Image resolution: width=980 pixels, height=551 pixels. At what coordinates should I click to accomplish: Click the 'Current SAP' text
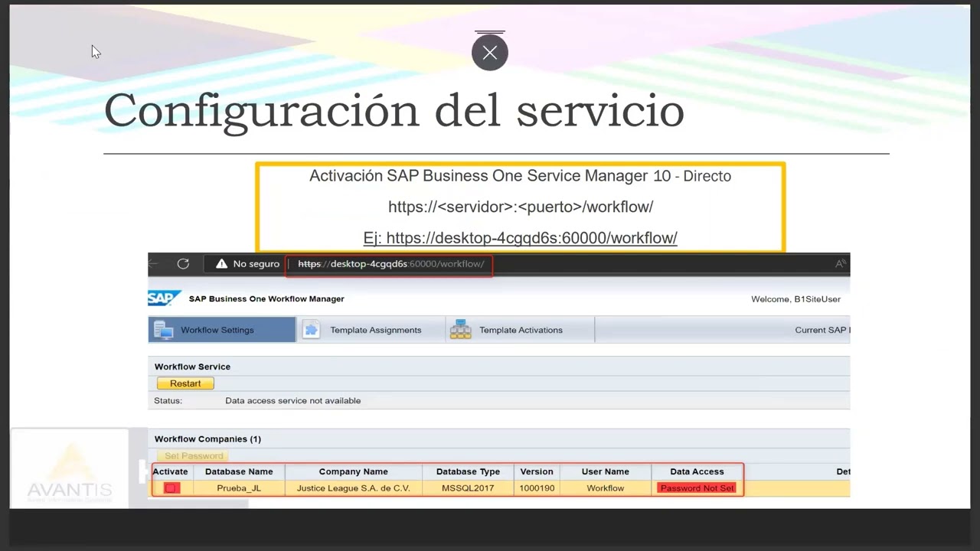tap(822, 330)
